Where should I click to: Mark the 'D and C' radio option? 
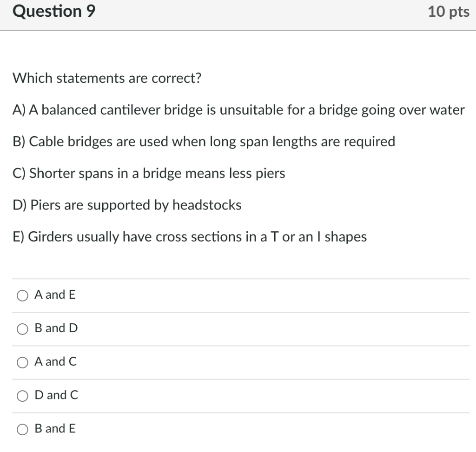tap(23, 396)
